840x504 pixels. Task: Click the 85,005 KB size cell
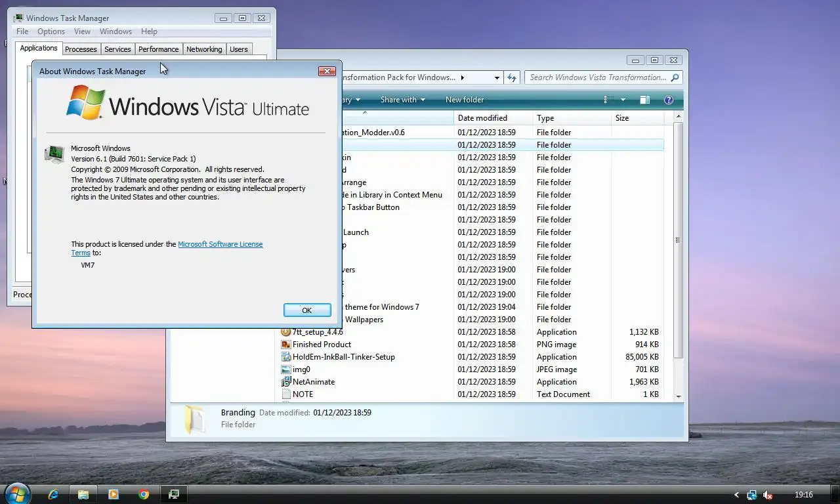tap(642, 357)
